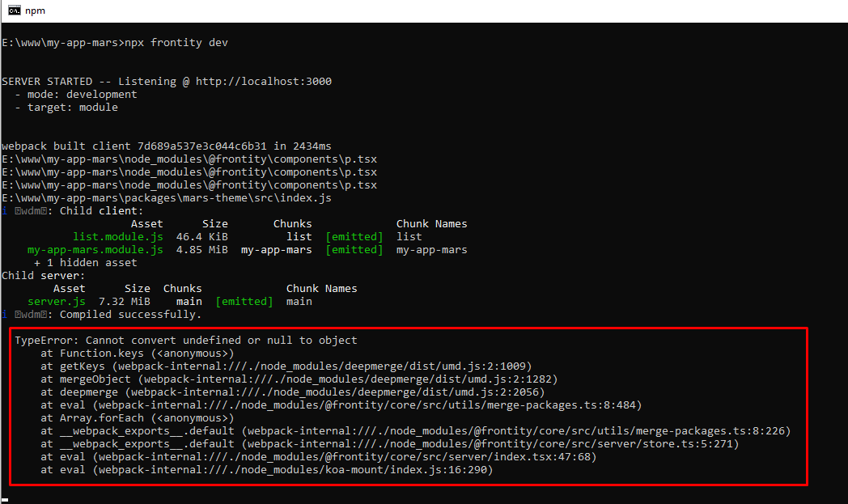Click the info icon before 'Child client'

coord(5,211)
